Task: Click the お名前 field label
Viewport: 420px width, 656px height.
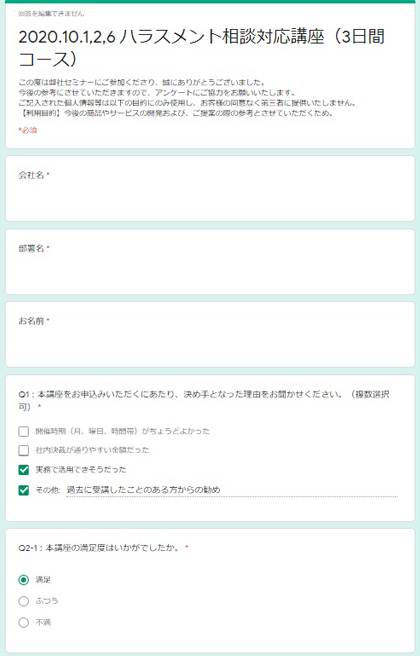Action: pyautogui.click(x=31, y=321)
